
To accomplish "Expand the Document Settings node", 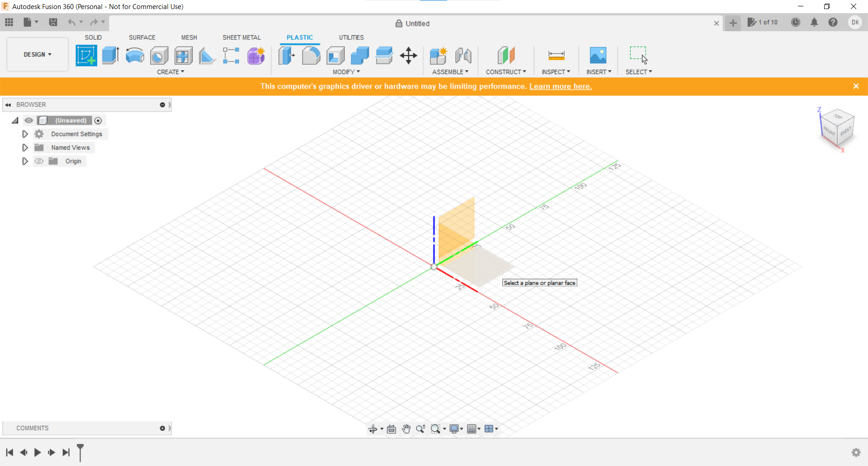I will [25, 134].
